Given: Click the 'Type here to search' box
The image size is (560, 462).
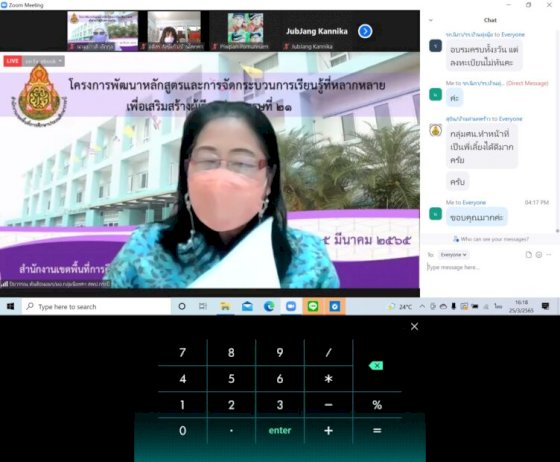Looking at the screenshot, I should (96, 306).
